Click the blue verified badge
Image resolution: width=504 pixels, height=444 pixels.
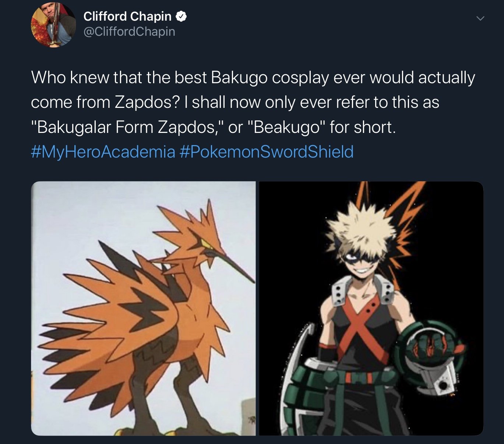[181, 16]
